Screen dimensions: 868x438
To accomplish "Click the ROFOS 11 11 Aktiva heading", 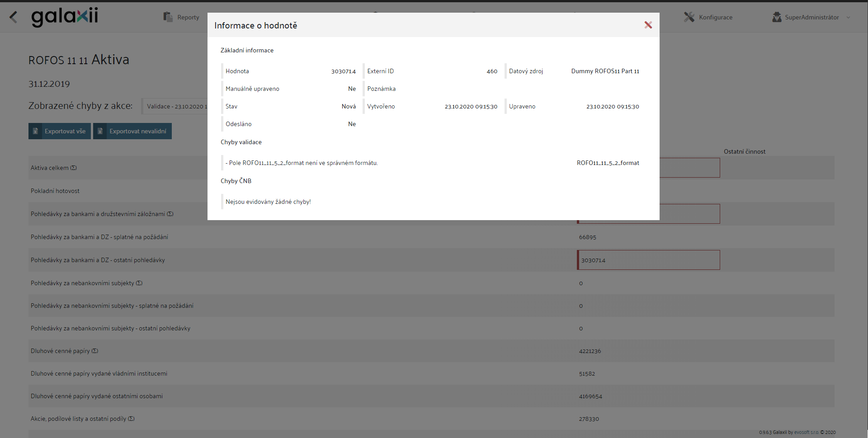I will point(79,60).
